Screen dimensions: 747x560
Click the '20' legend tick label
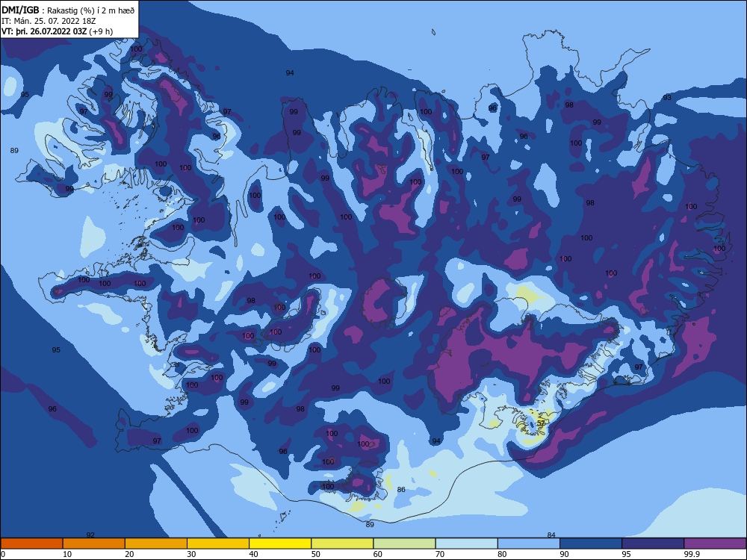click(x=129, y=554)
